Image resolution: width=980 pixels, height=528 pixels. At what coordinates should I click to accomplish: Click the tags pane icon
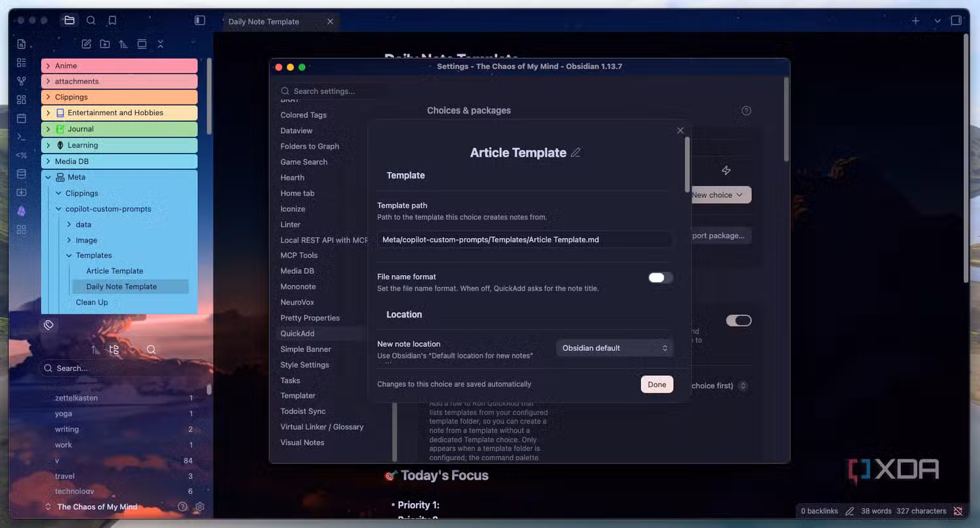[48, 325]
